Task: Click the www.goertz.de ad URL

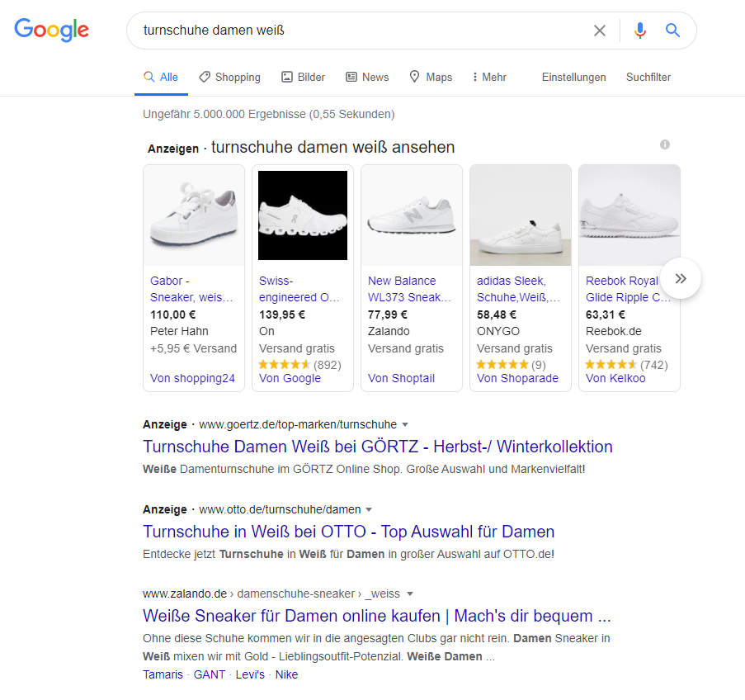Action: [298, 424]
